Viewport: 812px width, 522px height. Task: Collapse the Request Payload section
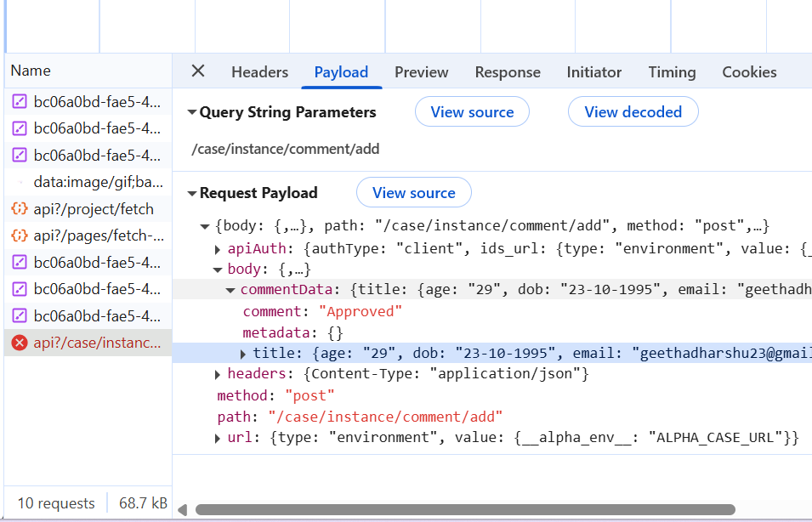pyautogui.click(x=192, y=193)
